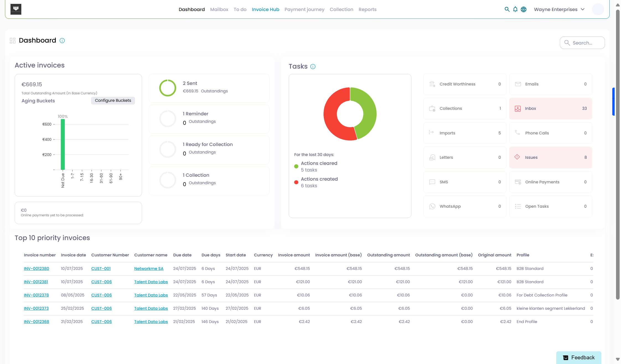
Task: Go to the Reports tab
Action: (x=367, y=9)
